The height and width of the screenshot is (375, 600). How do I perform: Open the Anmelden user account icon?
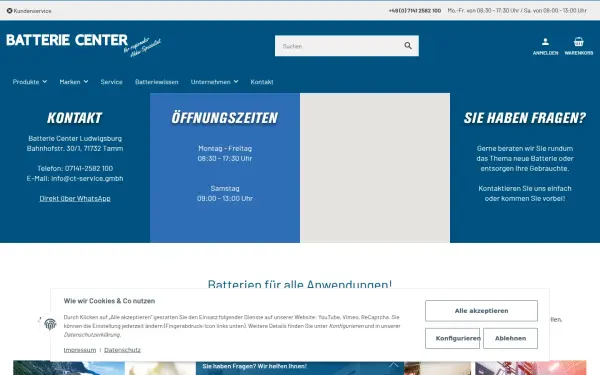coord(545,46)
